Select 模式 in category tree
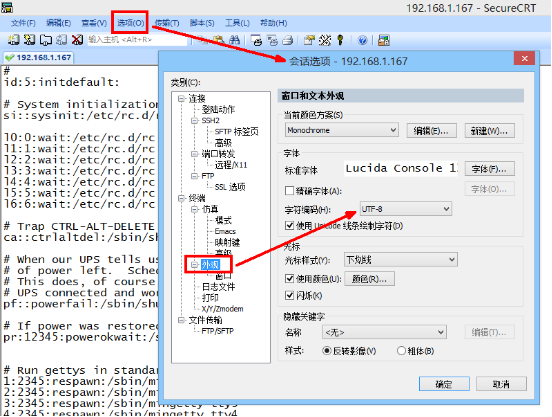This screenshot has height=417, width=552. 223,220
